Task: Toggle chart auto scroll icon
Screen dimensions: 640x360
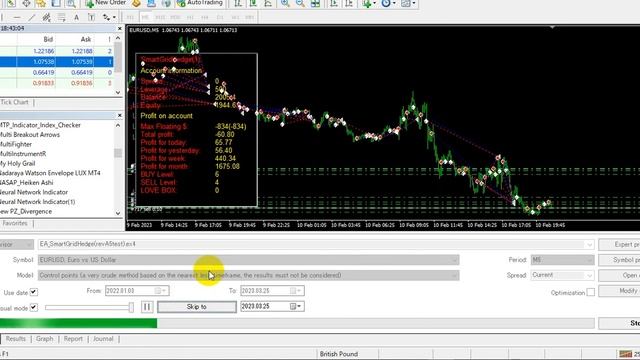Action: [x=333, y=3]
